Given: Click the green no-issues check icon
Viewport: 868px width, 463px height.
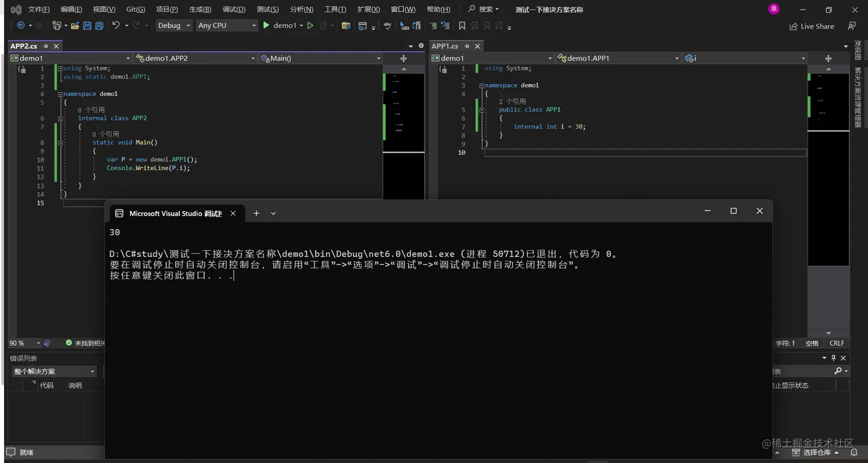Looking at the screenshot, I should (69, 343).
